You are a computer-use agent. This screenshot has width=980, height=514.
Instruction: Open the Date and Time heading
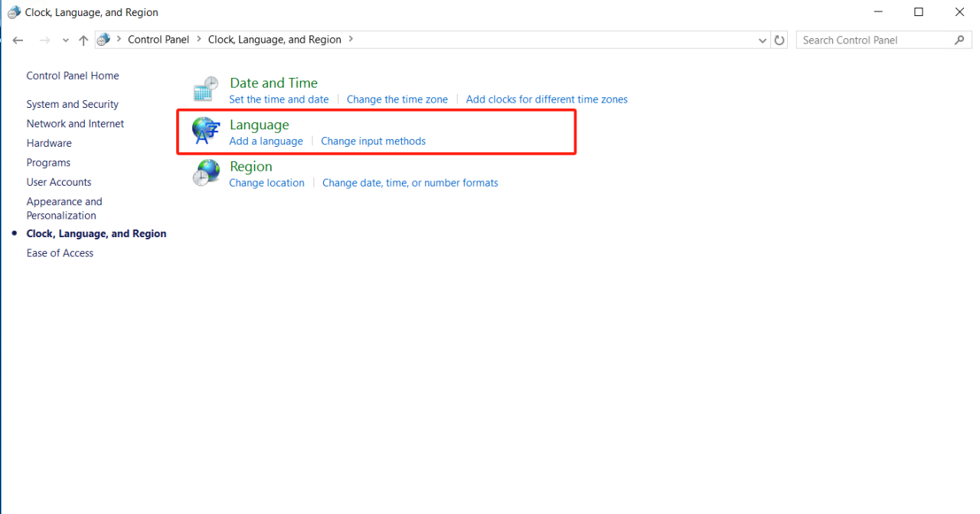click(x=273, y=83)
